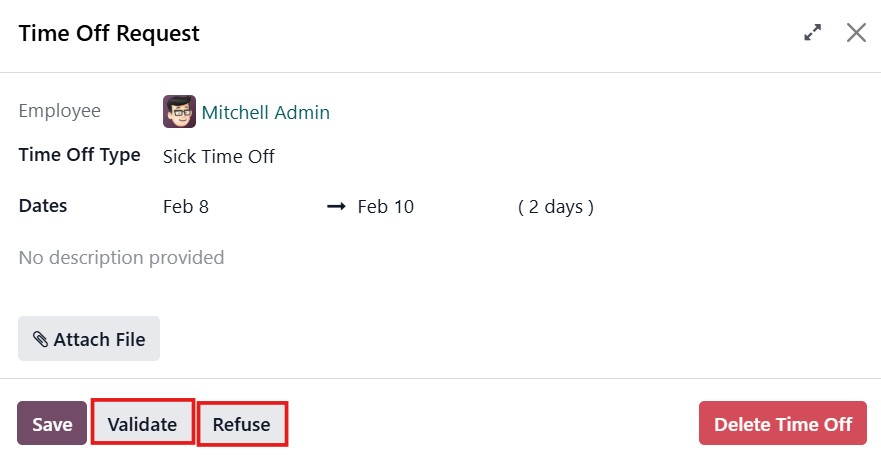Viewport: 881px width, 460px height.
Task: Validate the time off request
Action: coord(142,424)
